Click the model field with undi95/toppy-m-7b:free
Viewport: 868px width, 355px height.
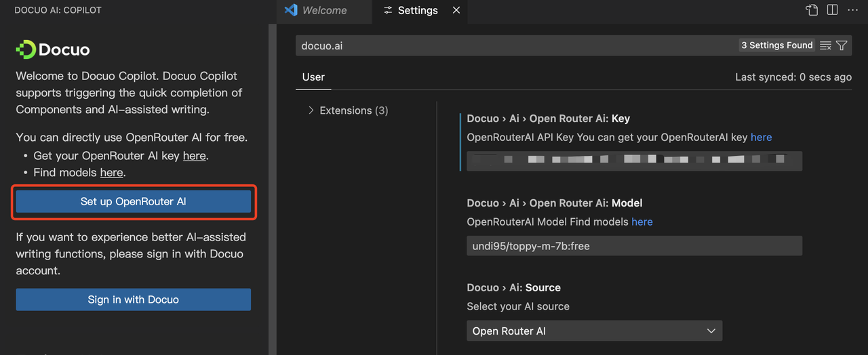pyautogui.click(x=635, y=246)
